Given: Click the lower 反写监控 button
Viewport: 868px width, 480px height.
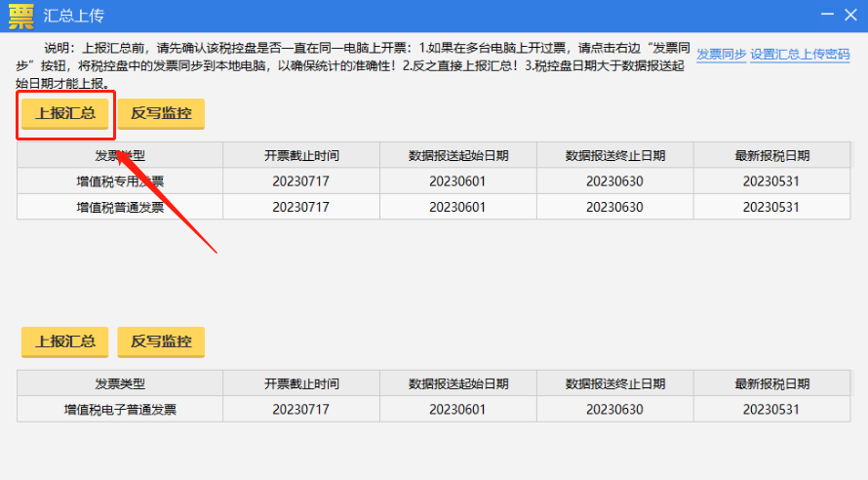Looking at the screenshot, I should tap(161, 342).
